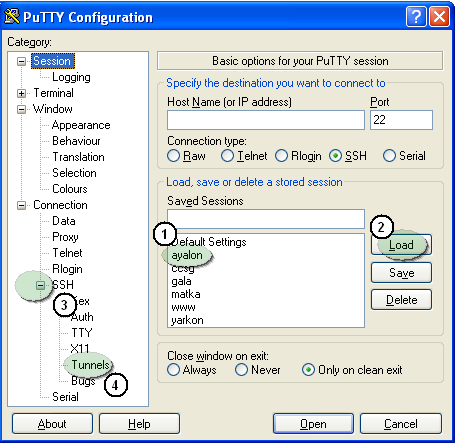Pick yarkon saved session

[187, 320]
